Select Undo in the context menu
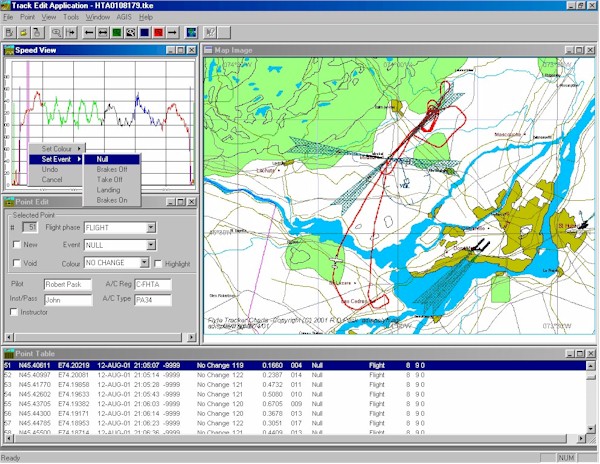600x464 pixels. point(49,169)
